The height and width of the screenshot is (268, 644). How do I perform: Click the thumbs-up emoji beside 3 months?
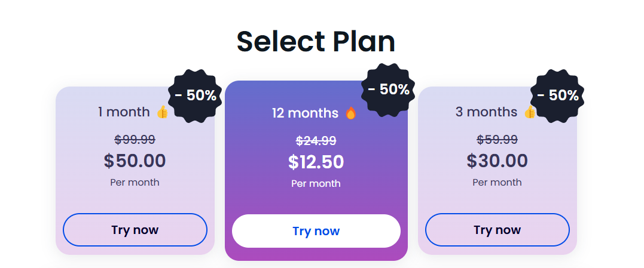[x=529, y=112]
